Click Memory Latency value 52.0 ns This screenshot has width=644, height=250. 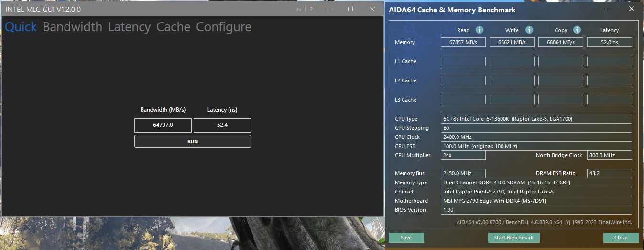610,42
